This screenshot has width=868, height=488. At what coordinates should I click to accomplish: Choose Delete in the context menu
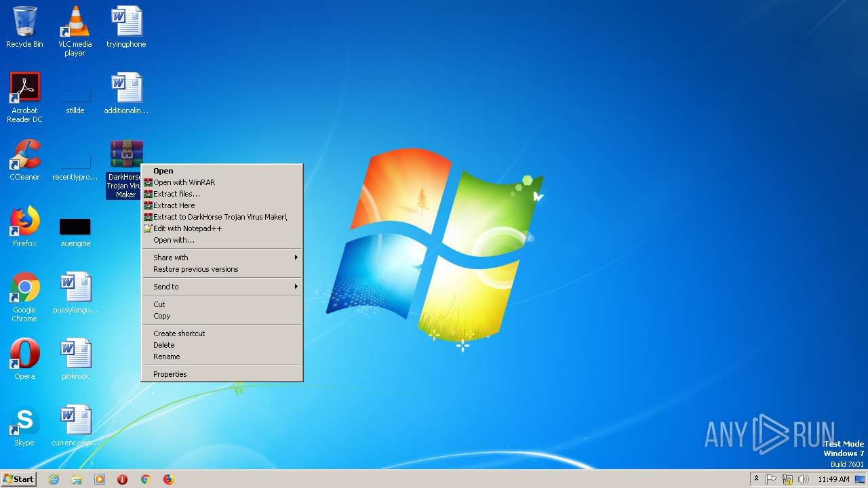click(x=222, y=345)
